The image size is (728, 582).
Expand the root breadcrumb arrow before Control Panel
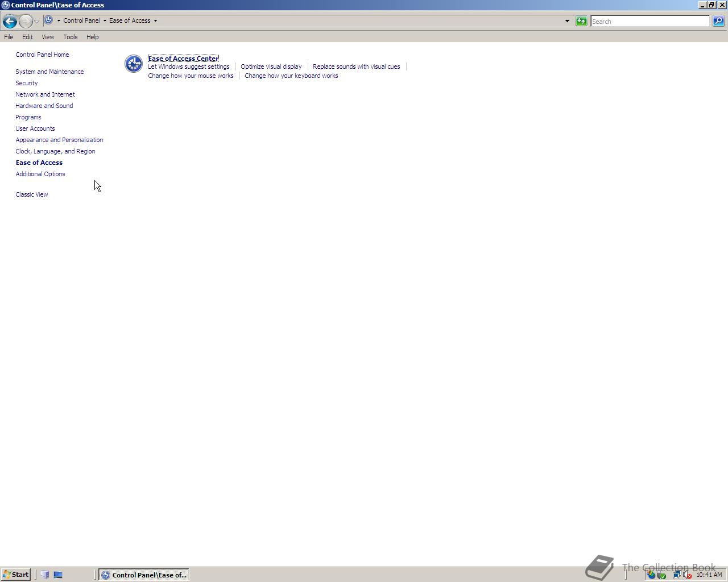59,20
